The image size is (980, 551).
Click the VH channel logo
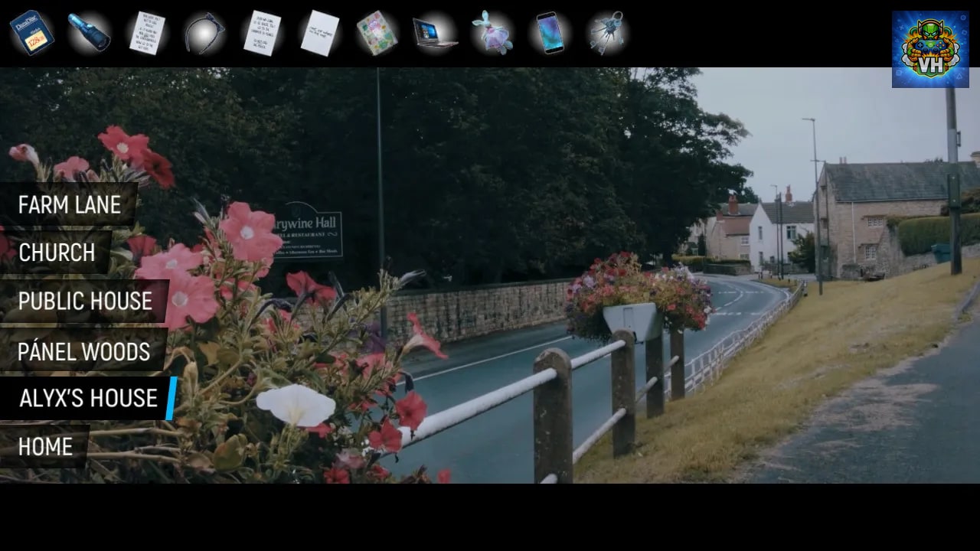click(930, 49)
